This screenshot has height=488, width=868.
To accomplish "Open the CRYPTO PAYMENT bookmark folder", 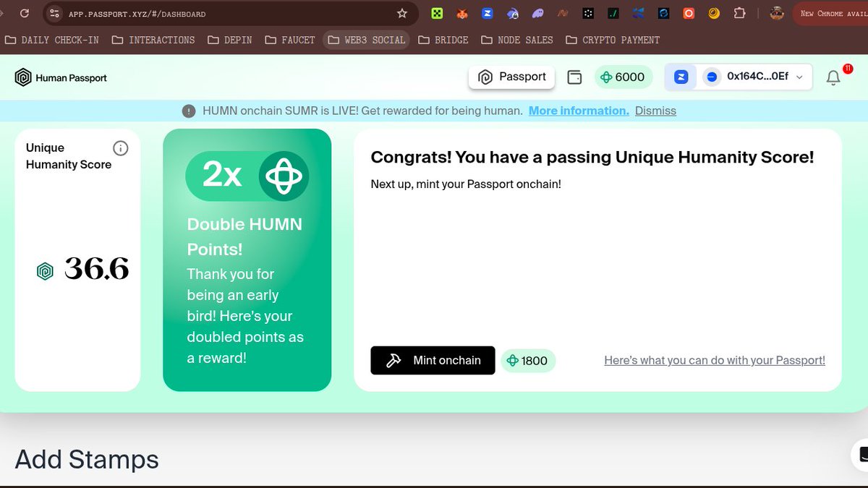I will click(x=613, y=40).
